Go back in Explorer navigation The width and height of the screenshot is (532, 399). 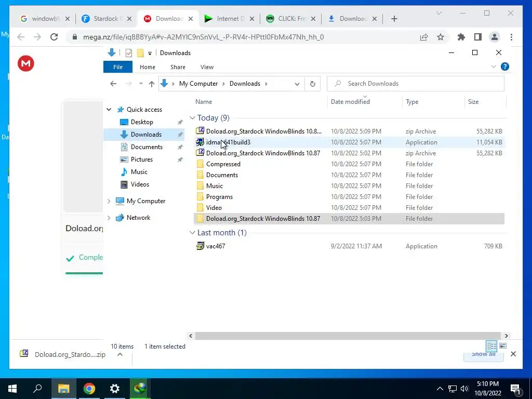[x=113, y=84]
